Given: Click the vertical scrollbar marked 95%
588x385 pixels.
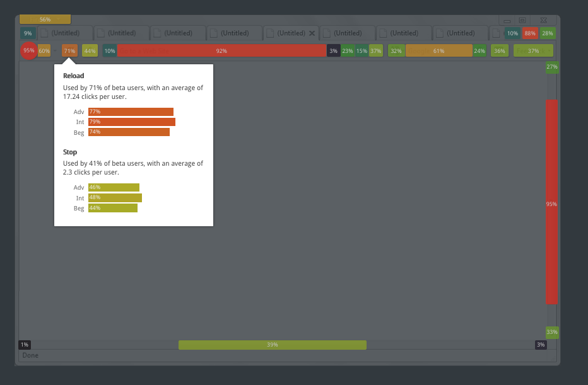Looking at the screenshot, I should 551,202.
